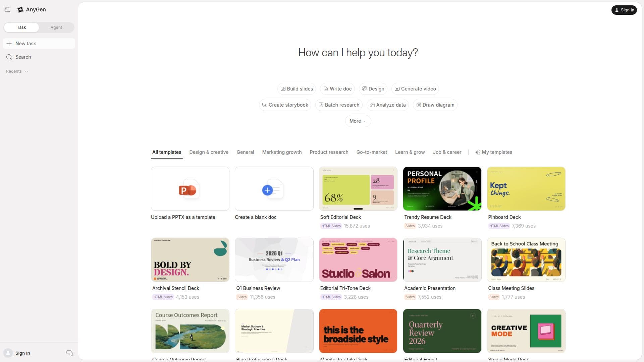Click the AnyGen logo icon
The height and width of the screenshot is (362, 644).
20,10
